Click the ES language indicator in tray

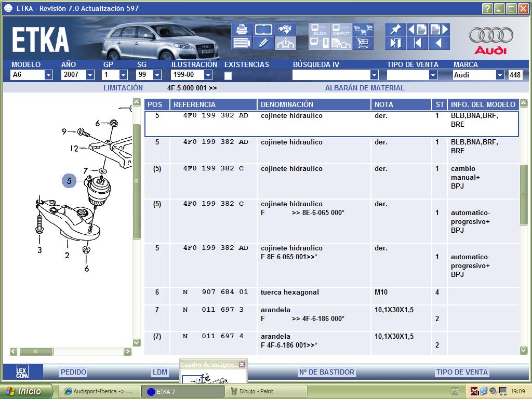(x=455, y=391)
